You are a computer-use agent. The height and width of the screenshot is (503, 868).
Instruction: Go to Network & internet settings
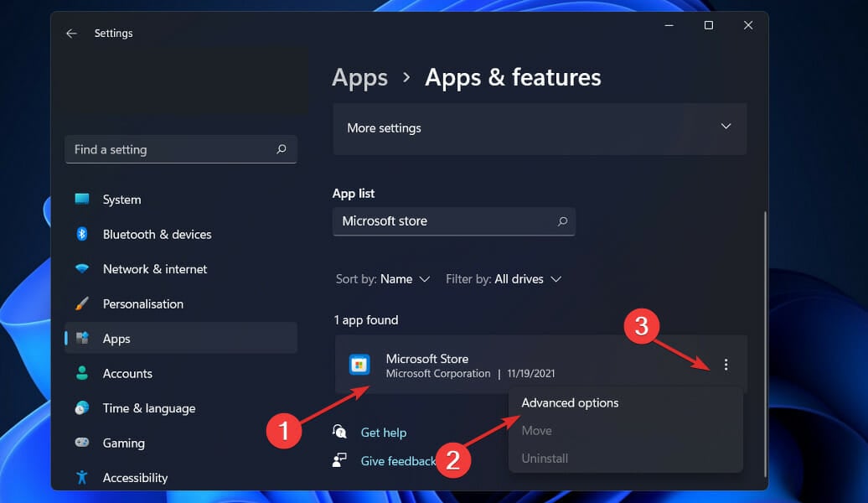(x=181, y=269)
